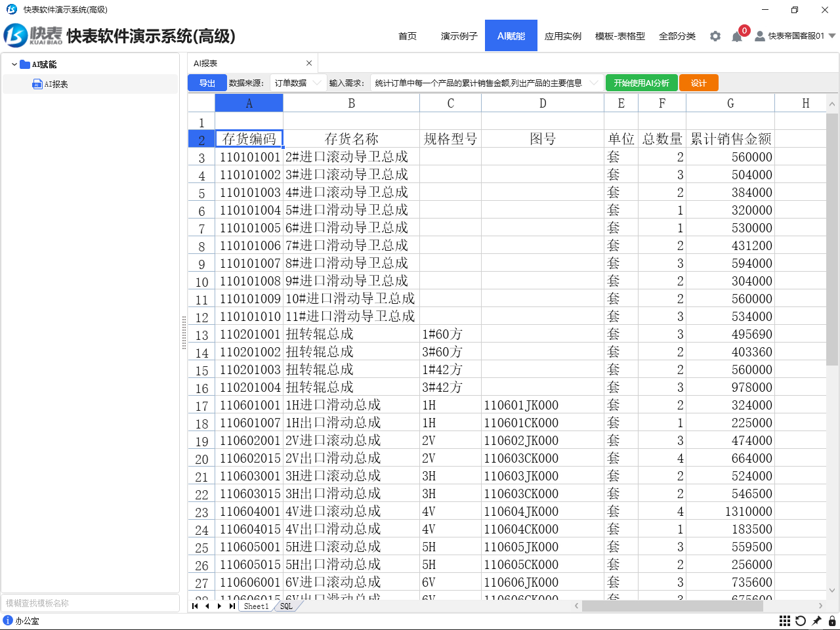The width and height of the screenshot is (840, 630).
Task: Go to previous sheet tab arrow
Action: (207, 606)
